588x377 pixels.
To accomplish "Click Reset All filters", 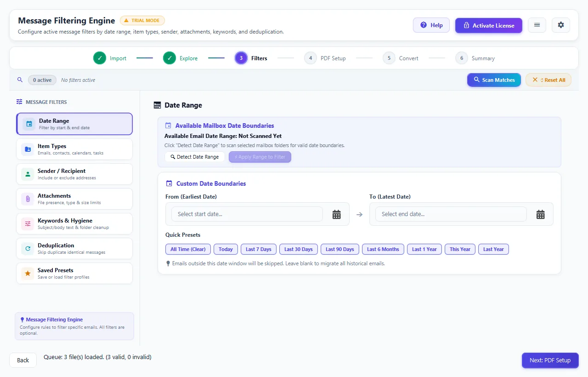I will click(548, 80).
